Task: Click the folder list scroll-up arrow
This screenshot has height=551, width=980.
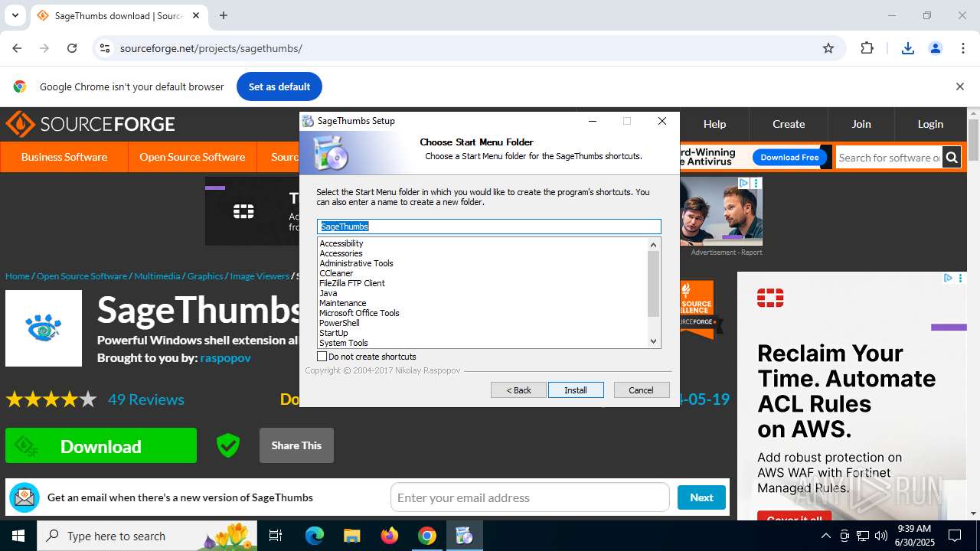Action: [x=653, y=245]
